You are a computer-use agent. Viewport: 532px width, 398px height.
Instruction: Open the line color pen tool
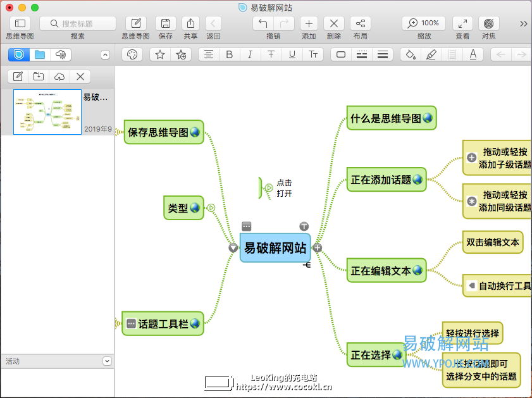431,54
